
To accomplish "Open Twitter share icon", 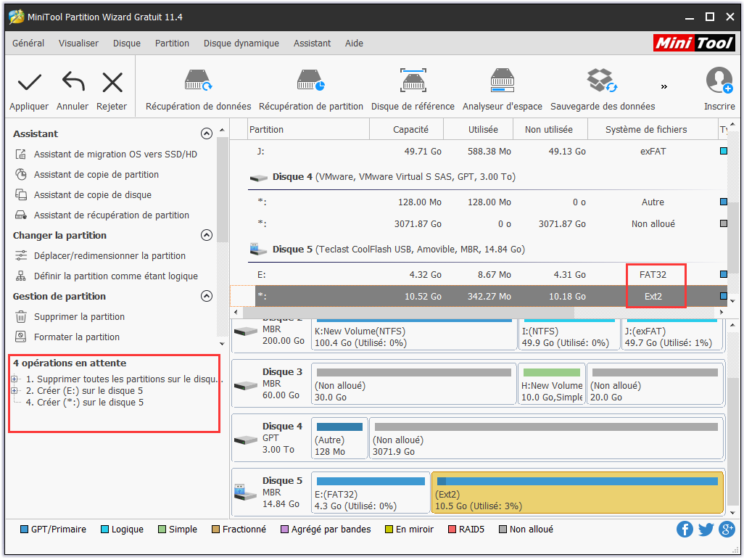I will coord(706,529).
